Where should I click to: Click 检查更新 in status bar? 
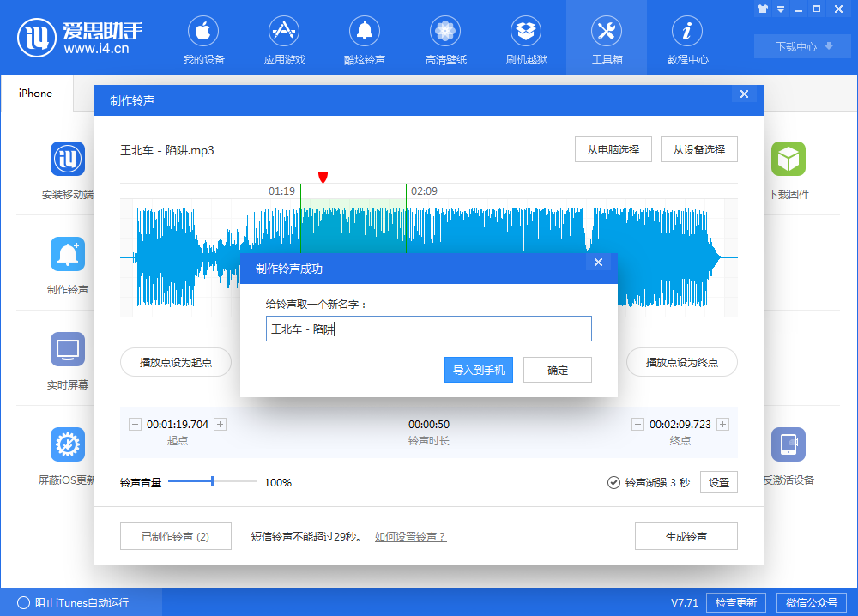(736, 602)
